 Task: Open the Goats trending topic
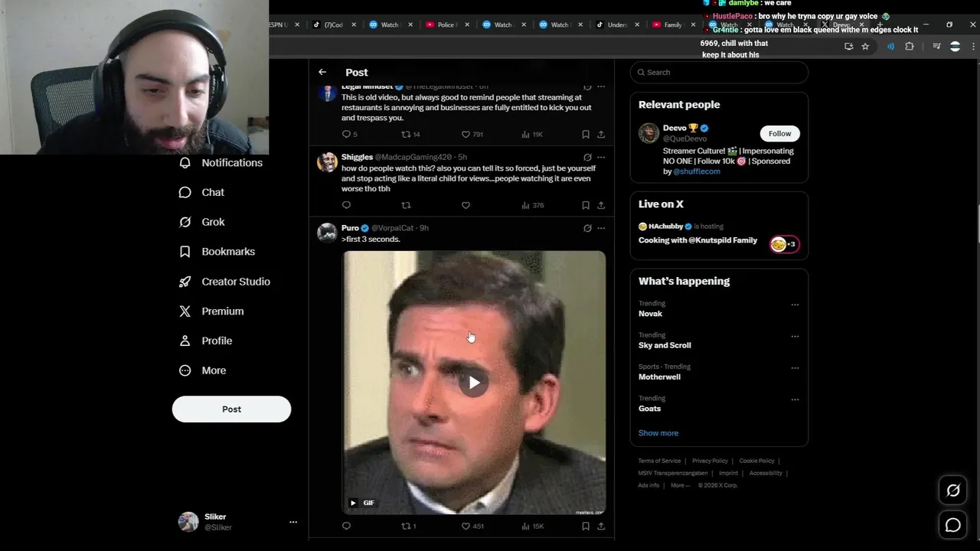pyautogui.click(x=649, y=409)
